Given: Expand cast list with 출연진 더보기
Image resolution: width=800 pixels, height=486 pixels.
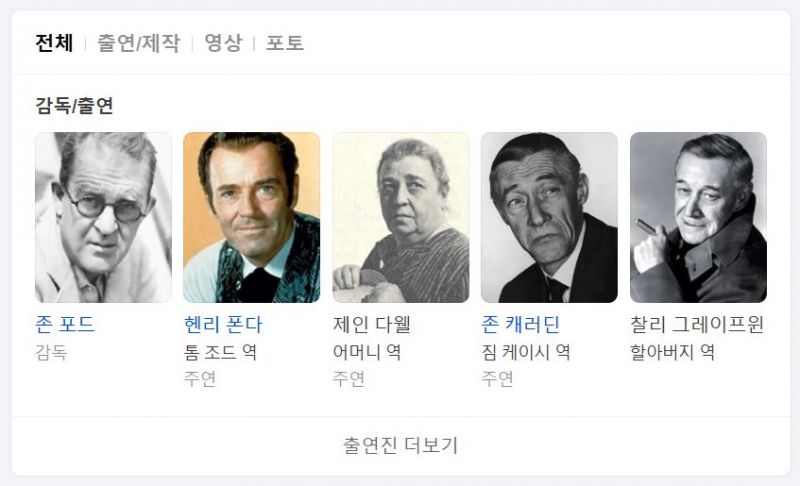Looking at the screenshot, I should [x=400, y=445].
